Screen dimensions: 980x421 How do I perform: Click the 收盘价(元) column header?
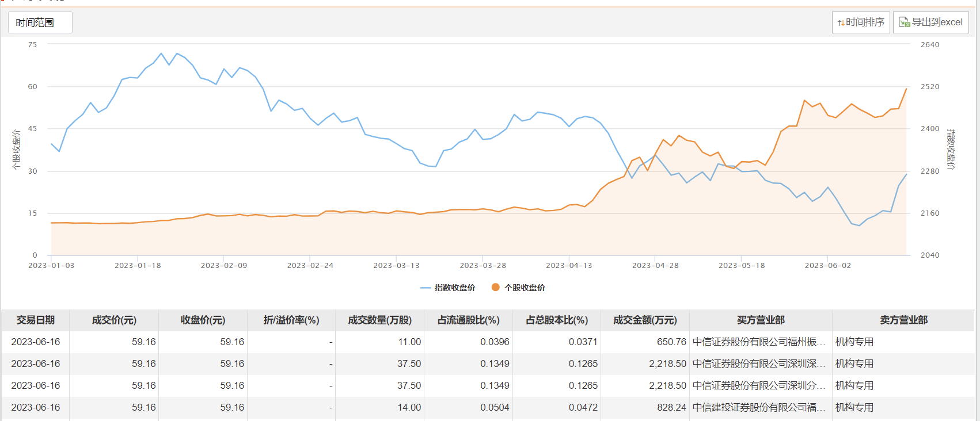pos(203,320)
